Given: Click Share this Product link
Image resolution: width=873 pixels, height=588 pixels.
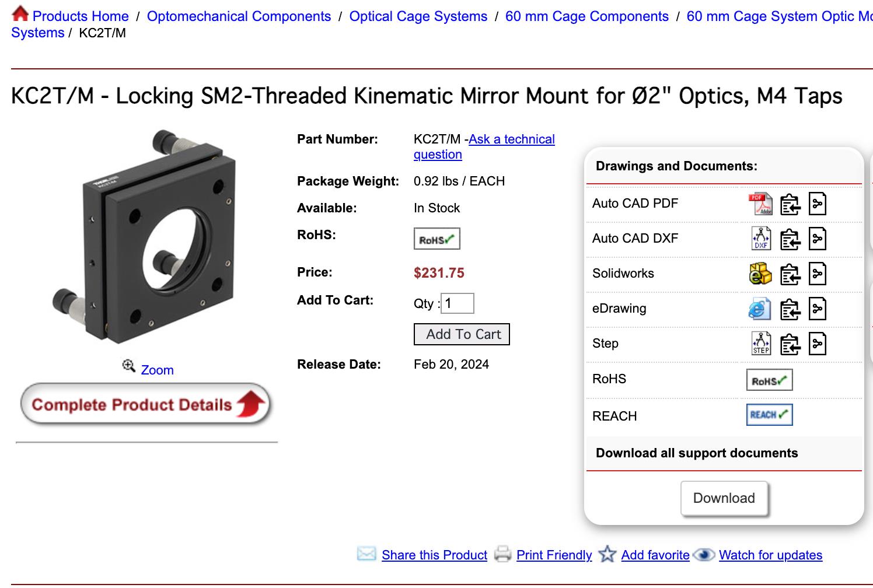Looking at the screenshot, I should click(434, 555).
